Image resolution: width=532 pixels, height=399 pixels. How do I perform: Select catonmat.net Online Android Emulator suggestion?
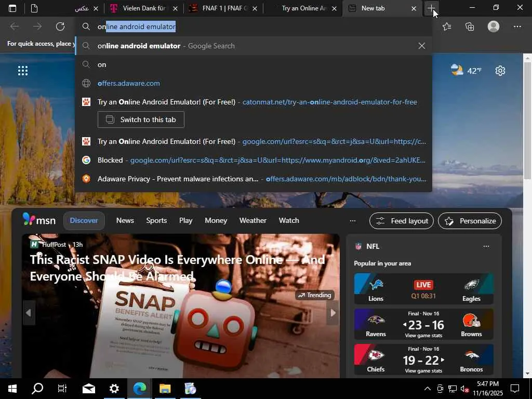pos(254,102)
